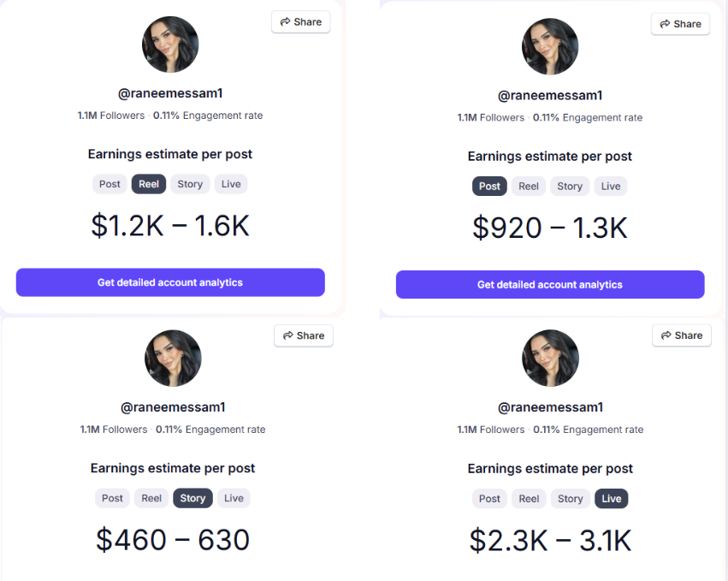
Task: Open profile avatar on $920 – 1.3K card
Action: pos(550,46)
